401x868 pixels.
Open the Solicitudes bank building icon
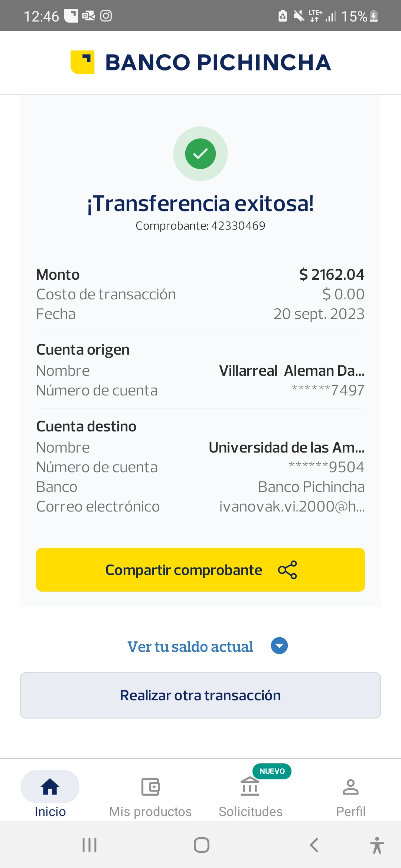point(250,787)
